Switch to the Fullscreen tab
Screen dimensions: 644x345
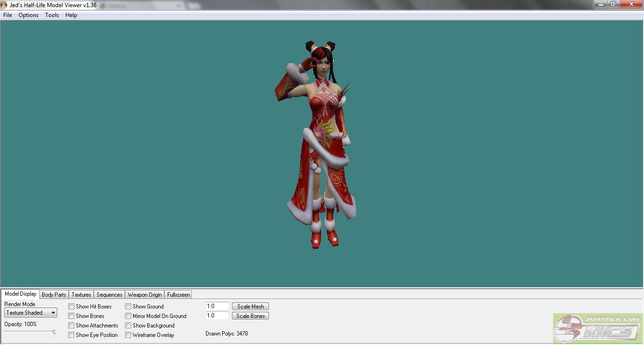point(179,295)
